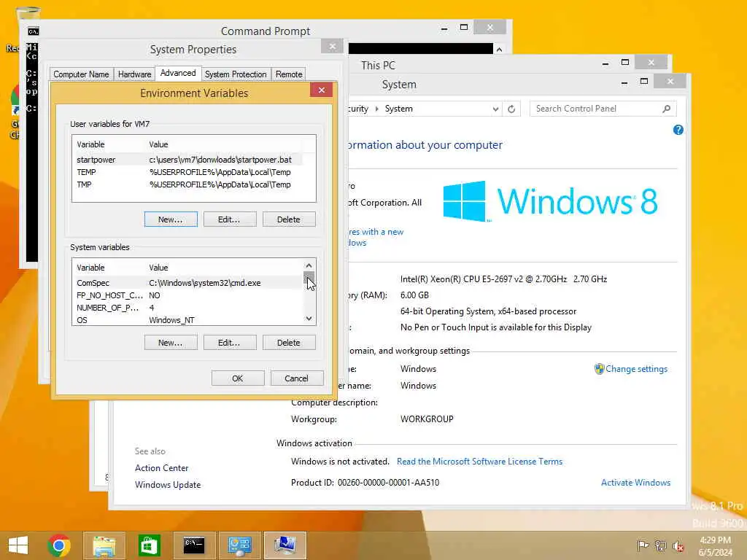Select the System Properties taskbar icon
Viewport: 747px width, 560px height.
[285, 545]
